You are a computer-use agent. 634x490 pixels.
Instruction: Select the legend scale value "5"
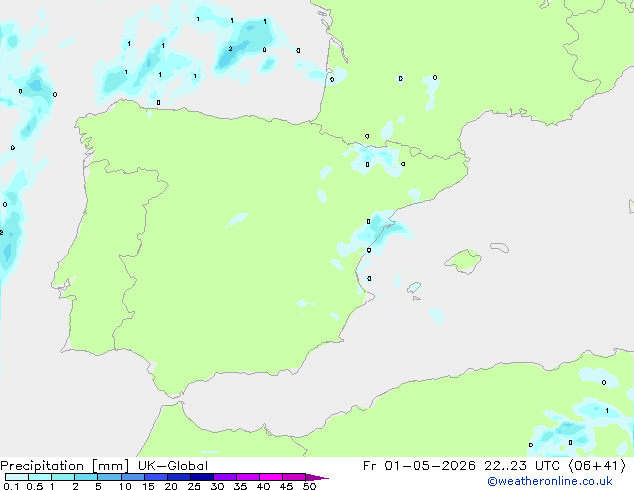tap(98, 486)
